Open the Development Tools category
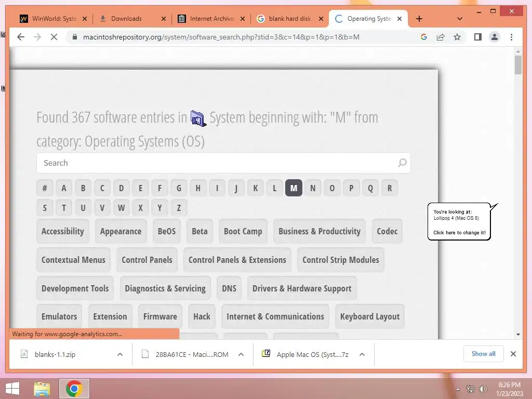 point(75,288)
